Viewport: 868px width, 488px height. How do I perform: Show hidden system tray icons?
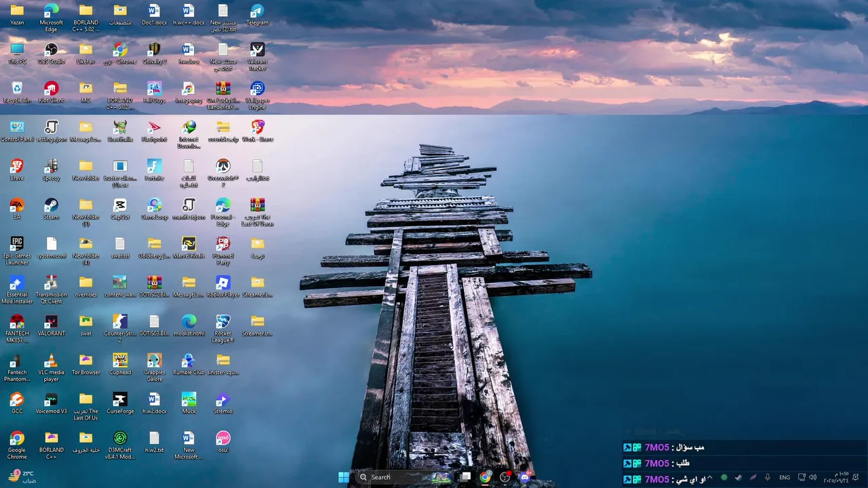point(710,477)
